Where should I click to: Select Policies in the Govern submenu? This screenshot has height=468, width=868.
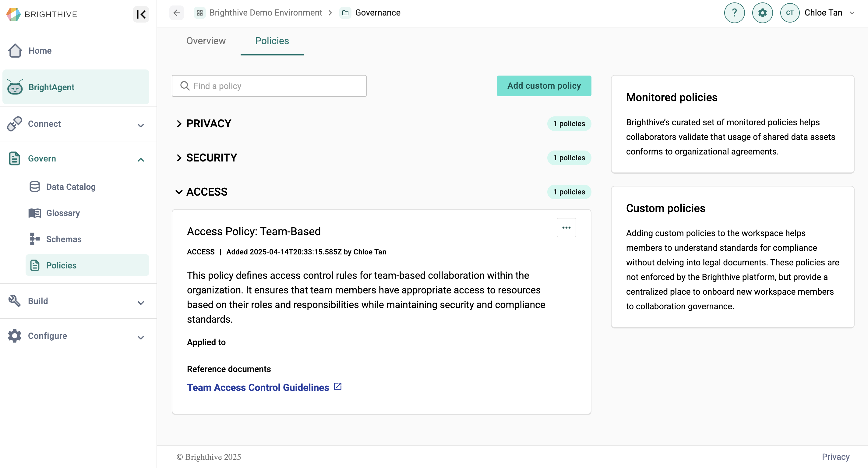(x=61, y=265)
